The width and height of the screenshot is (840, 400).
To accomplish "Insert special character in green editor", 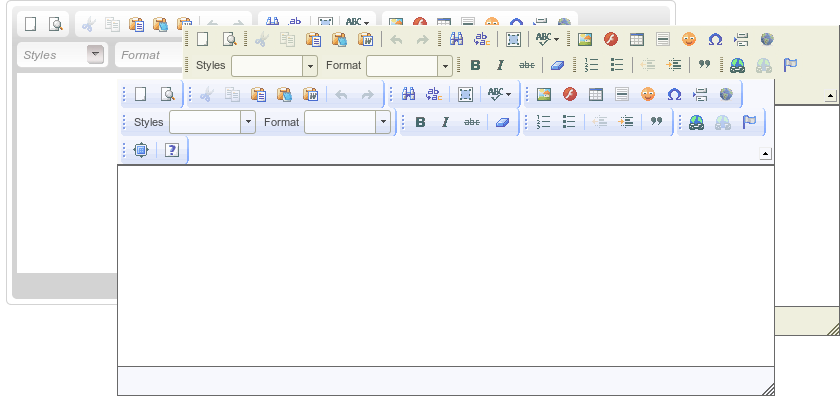I will click(715, 40).
